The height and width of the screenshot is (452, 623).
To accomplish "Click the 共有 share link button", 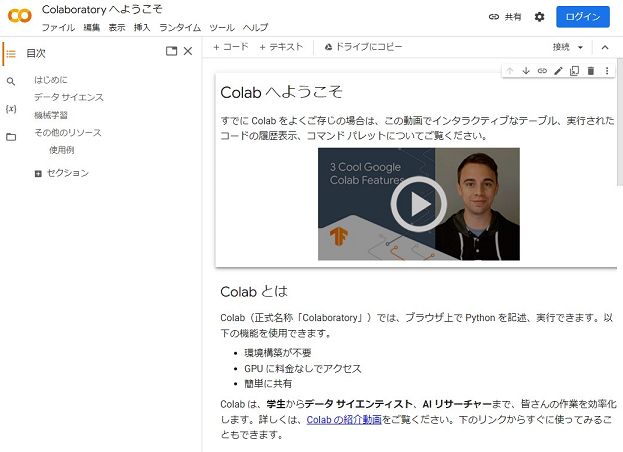I will coord(505,17).
